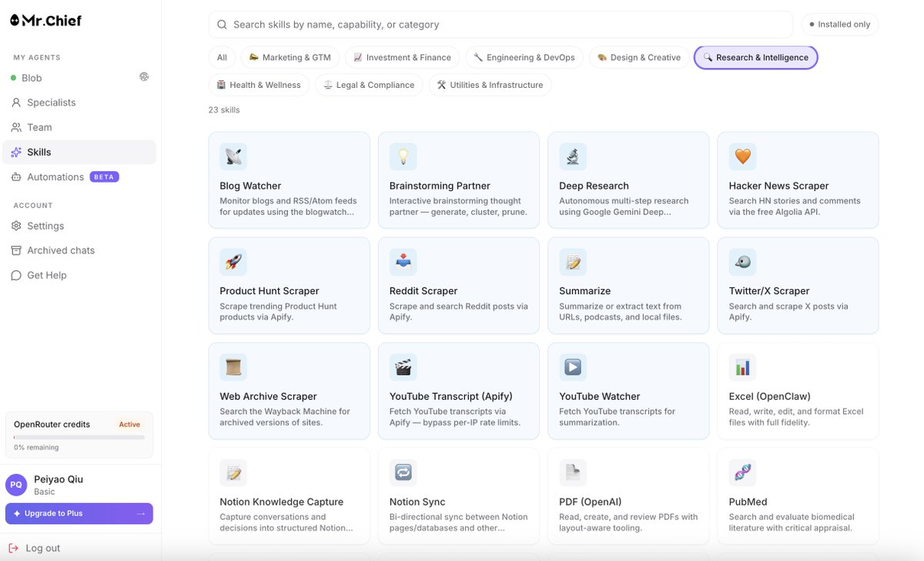Image resolution: width=924 pixels, height=561 pixels.
Task: Click the Excel (OpenClaw) bar chart icon
Action: (742, 368)
